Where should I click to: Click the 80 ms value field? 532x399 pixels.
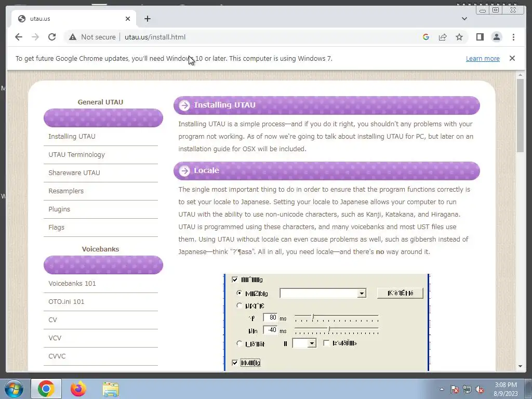pos(270,317)
